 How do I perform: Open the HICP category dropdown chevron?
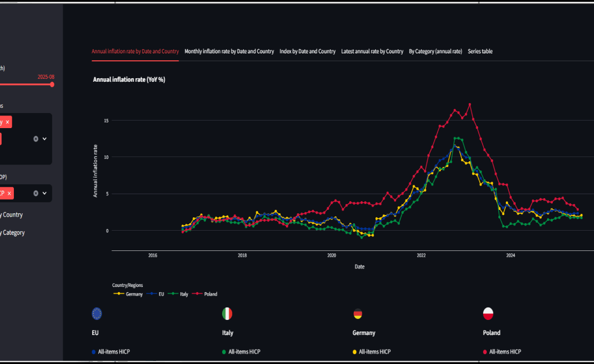coord(44,193)
